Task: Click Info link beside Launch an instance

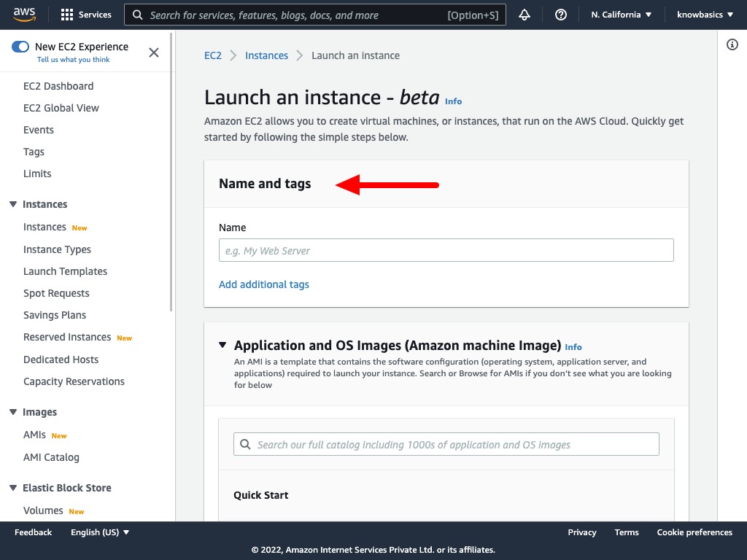Action: [454, 101]
